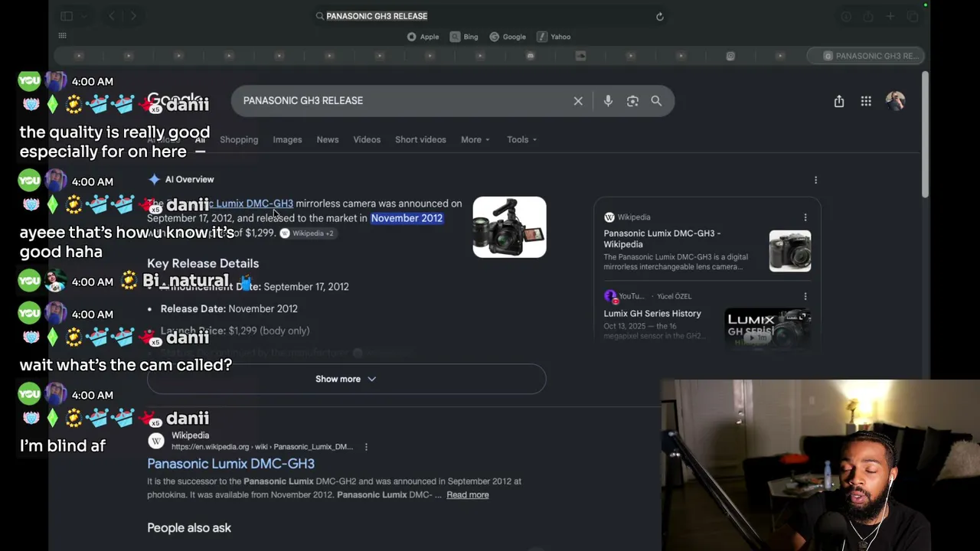The image size is (980, 551).
Task: Open the Apple favorite bookmark
Action: (x=423, y=37)
